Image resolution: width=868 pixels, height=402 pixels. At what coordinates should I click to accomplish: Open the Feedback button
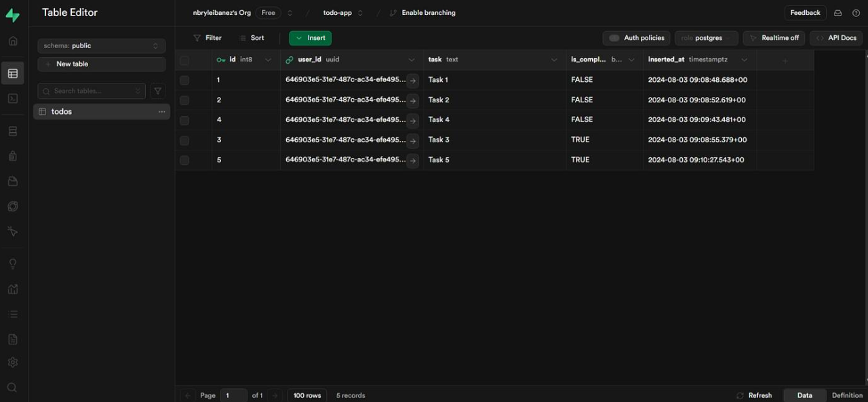click(806, 13)
